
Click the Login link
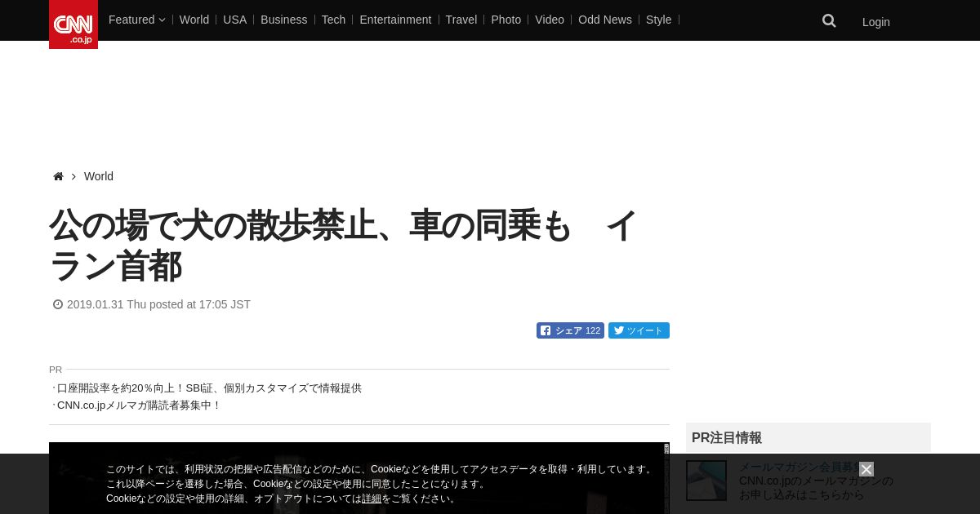coord(876,22)
